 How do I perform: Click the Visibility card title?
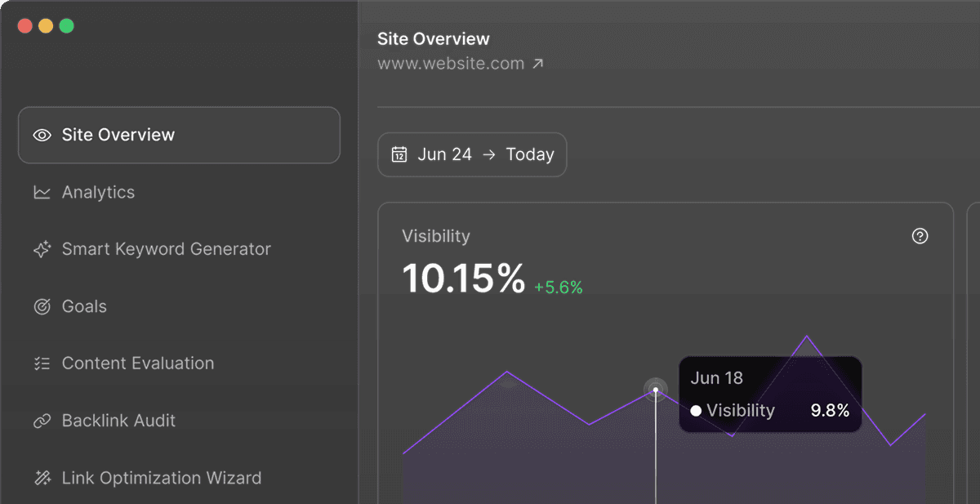pos(436,236)
